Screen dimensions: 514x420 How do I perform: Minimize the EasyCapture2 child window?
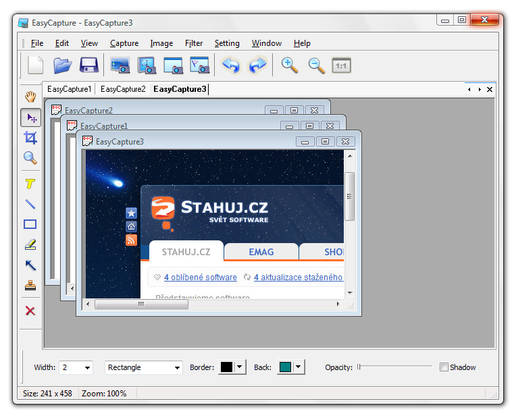point(274,111)
